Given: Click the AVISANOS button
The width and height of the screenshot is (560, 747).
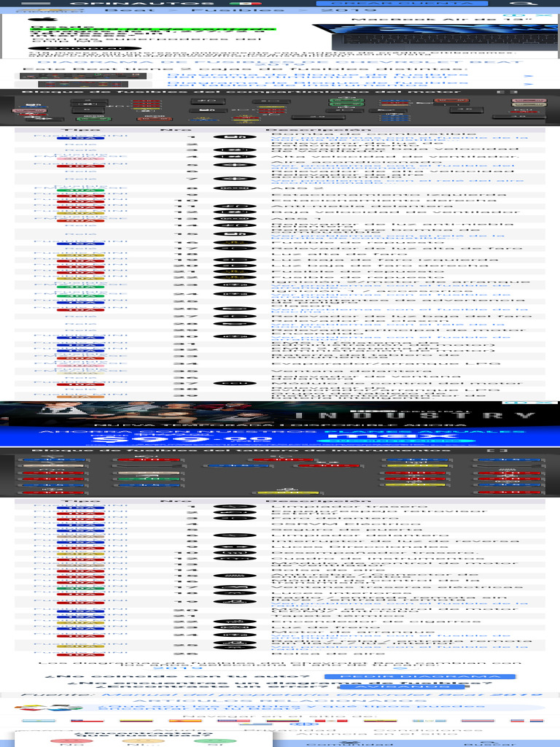Looking at the screenshot, I should tap(402, 686).
